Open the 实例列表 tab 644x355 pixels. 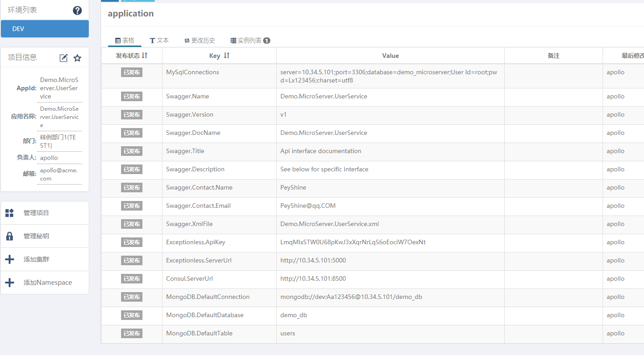(x=250, y=41)
